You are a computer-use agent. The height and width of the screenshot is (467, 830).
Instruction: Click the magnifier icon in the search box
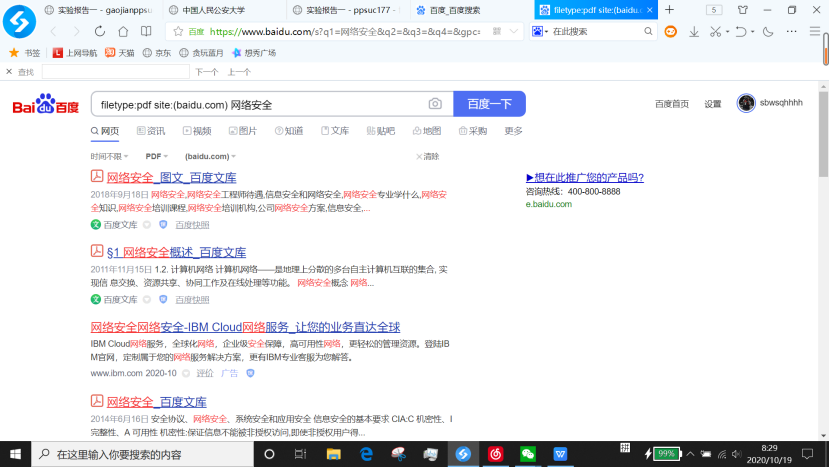(648, 32)
